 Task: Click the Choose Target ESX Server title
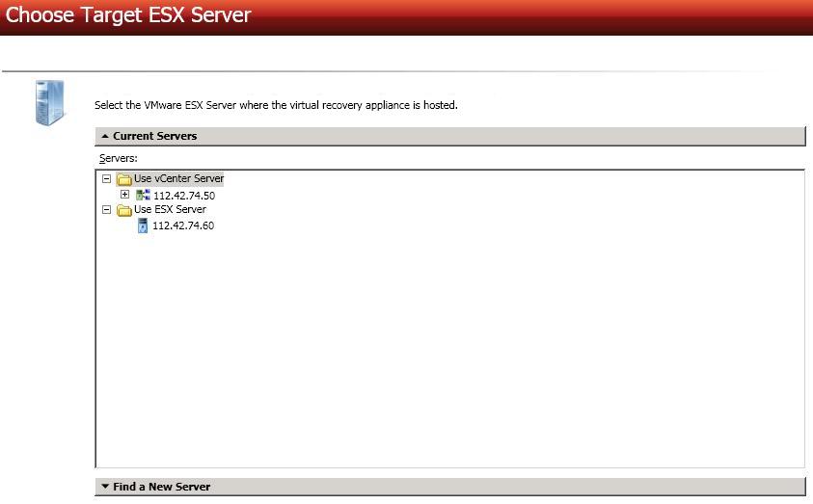[x=128, y=15]
